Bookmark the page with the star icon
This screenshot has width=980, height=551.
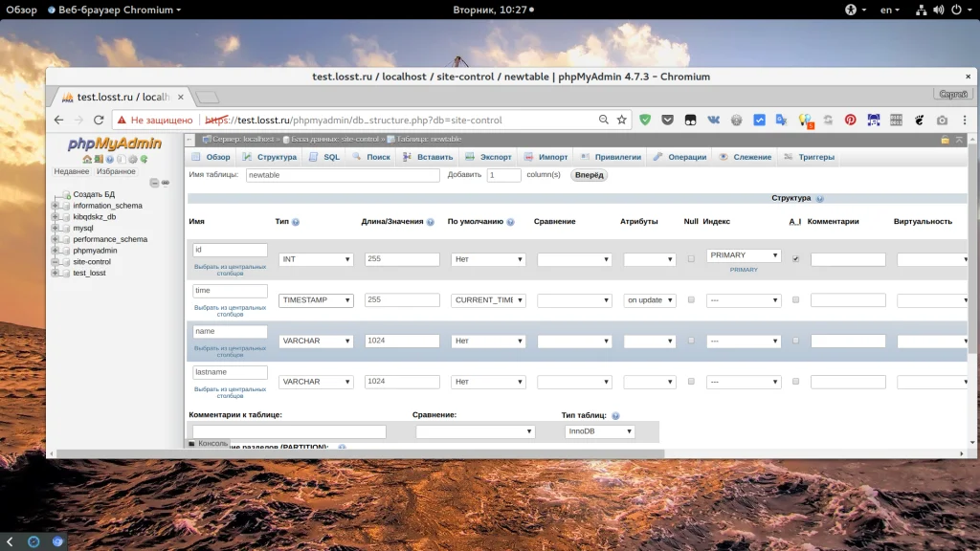tap(622, 121)
